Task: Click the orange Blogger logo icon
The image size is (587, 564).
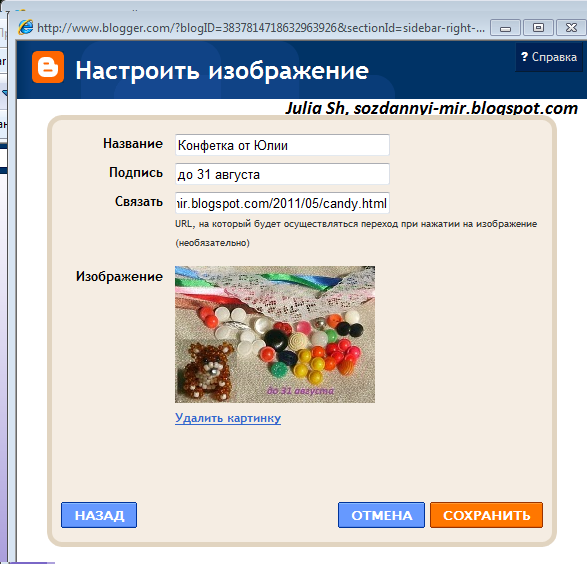Action: point(48,67)
